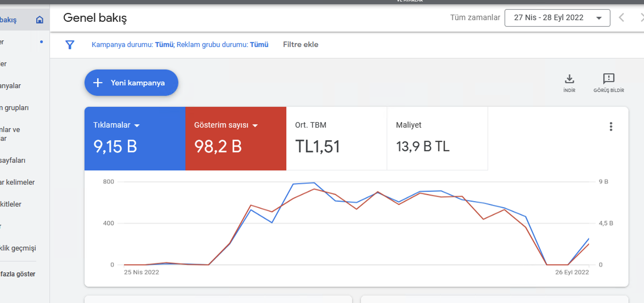
Task: Click the 13,9 B TL cost value
Action: point(423,146)
